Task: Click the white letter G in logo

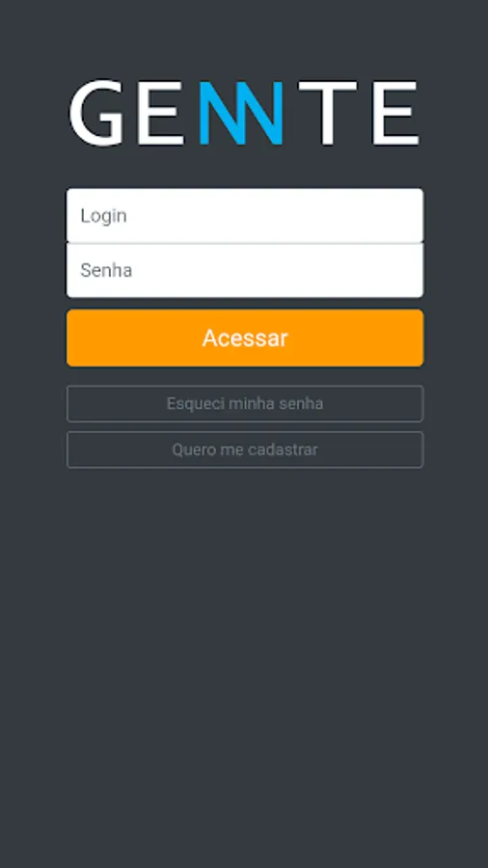Action: [x=96, y=113]
